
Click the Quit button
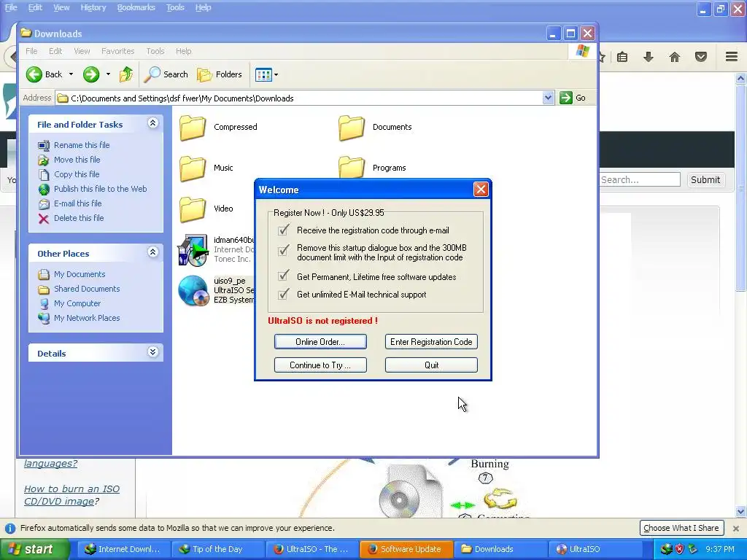pos(431,365)
